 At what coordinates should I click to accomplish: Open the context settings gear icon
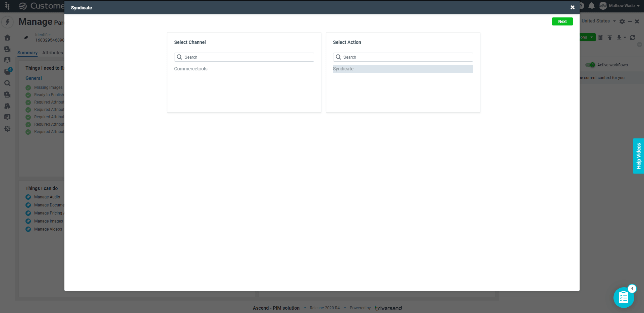coord(622,21)
